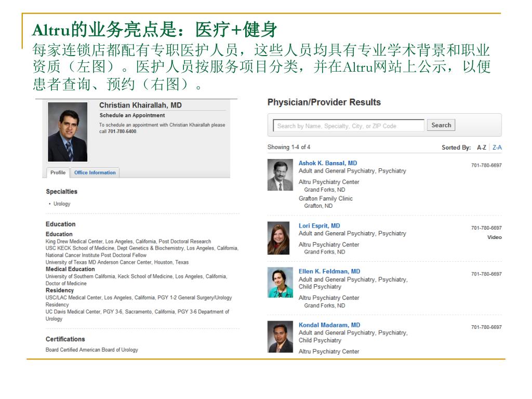Click Lori Esprit's phone number

click(486, 228)
